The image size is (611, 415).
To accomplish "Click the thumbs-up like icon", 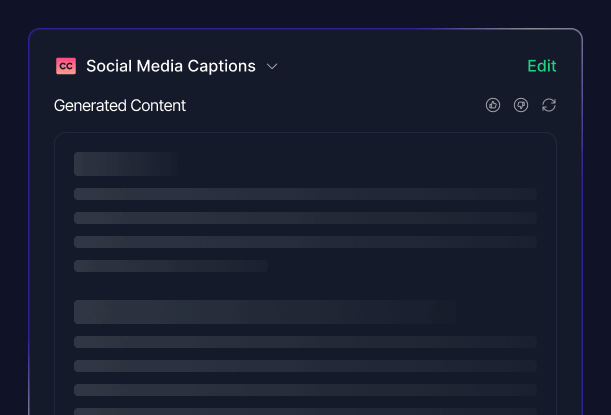I will pyautogui.click(x=493, y=105).
